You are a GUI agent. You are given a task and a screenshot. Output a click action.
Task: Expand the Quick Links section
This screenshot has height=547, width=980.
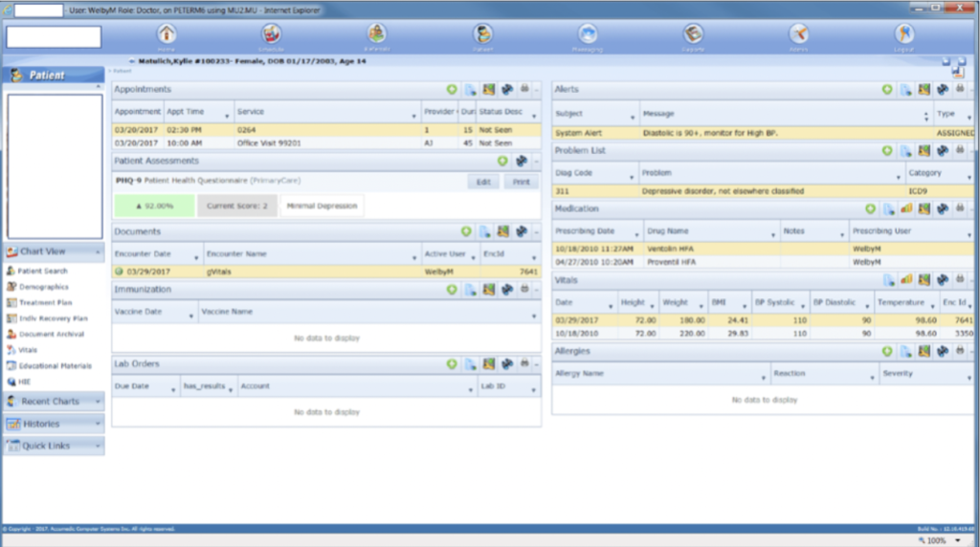point(99,446)
